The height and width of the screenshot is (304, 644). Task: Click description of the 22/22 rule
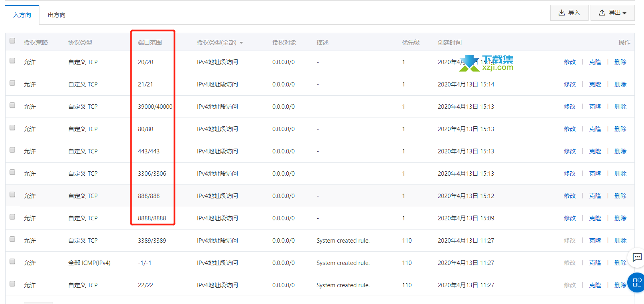[x=343, y=285]
